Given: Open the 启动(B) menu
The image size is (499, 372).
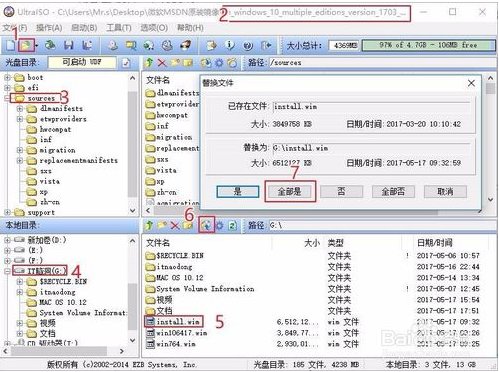Looking at the screenshot, I should pos(84,28).
